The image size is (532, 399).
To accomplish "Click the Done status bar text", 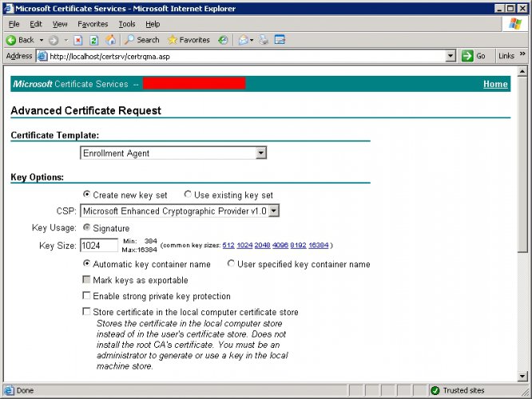I will click(x=25, y=390).
